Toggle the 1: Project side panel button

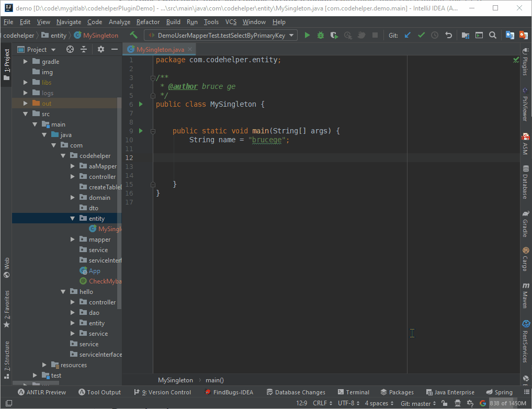click(x=6, y=64)
